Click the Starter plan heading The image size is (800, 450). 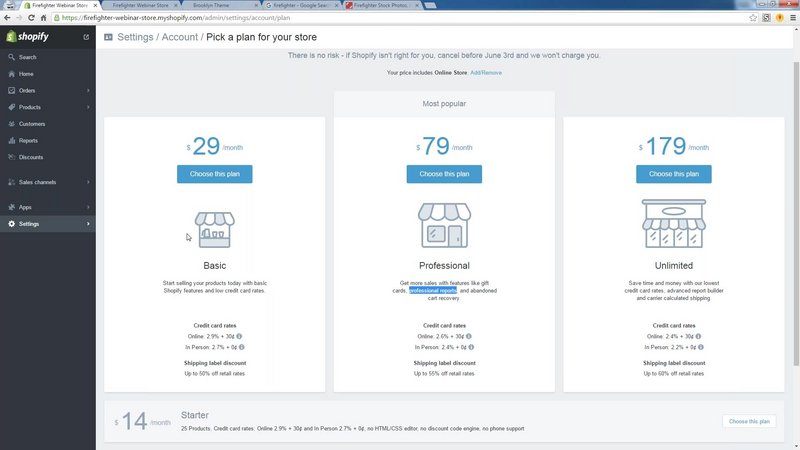(x=195, y=415)
